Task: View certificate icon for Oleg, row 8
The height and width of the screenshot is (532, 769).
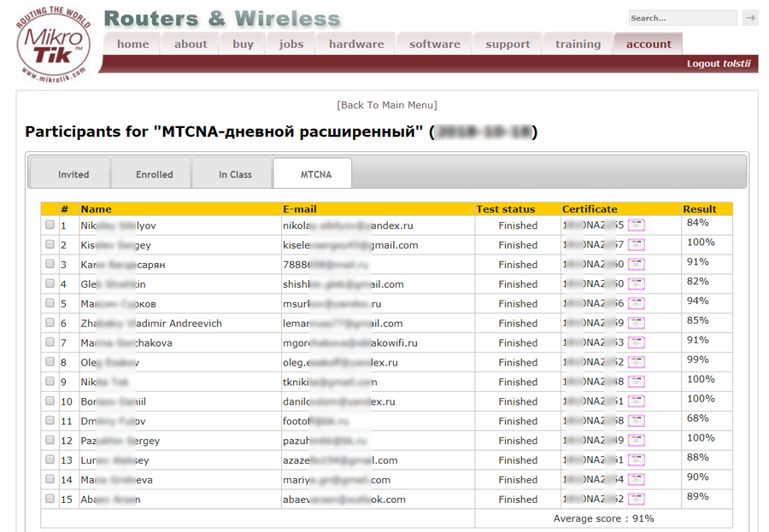Action: click(636, 362)
